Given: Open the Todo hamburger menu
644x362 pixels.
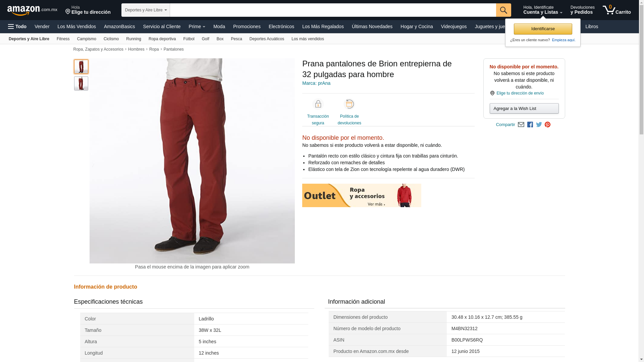Looking at the screenshot, I should tap(17, 26).
